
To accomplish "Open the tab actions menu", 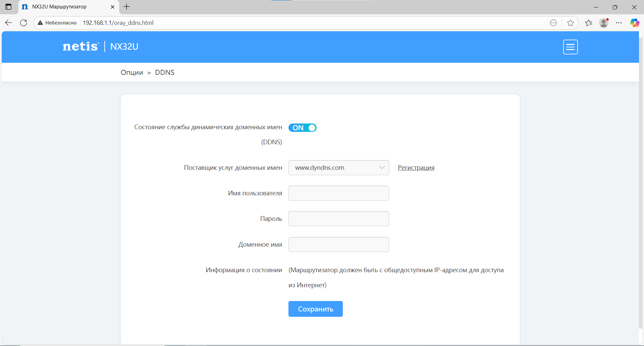I will point(8,7).
